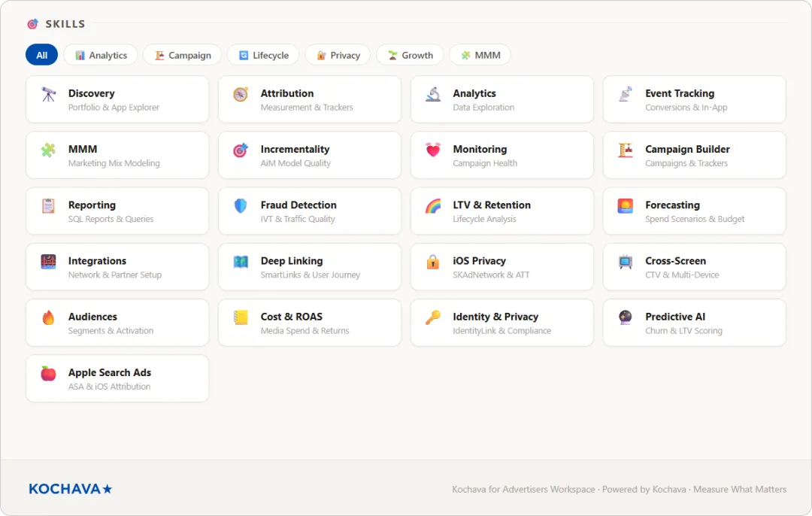Click the Attribution compass icon

[241, 94]
